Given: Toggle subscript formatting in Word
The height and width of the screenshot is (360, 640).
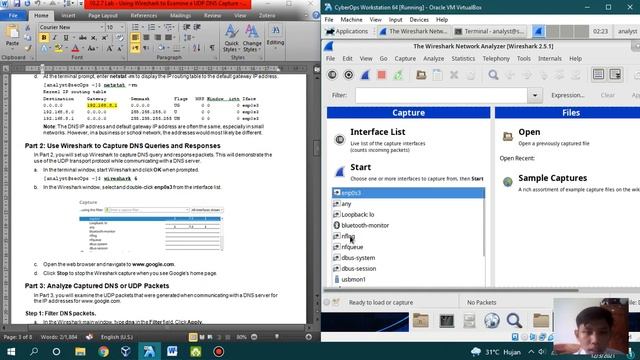Looking at the screenshot, I should tap(93, 38).
